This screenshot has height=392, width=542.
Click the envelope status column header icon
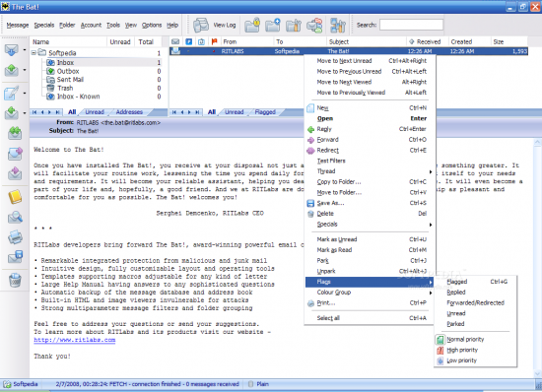click(175, 41)
